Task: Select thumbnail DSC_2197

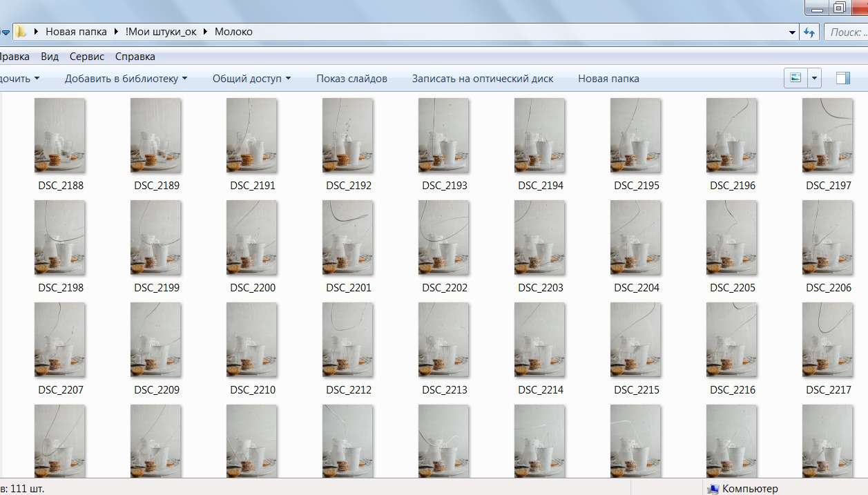Action: tap(828, 135)
